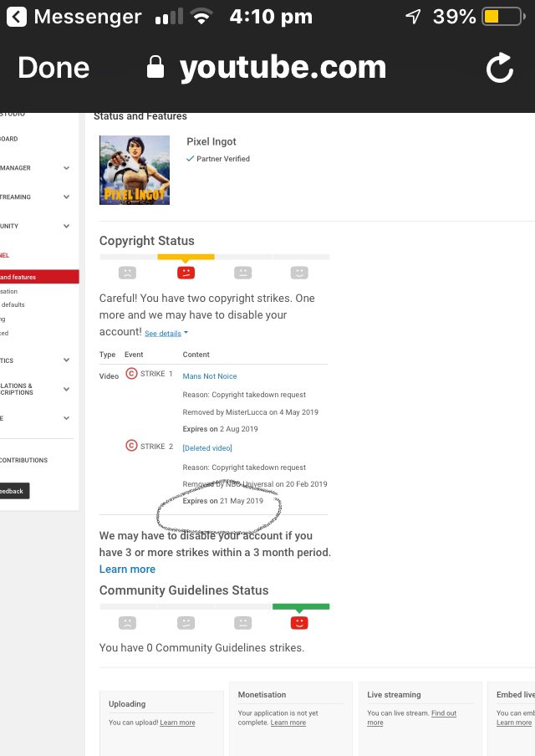Tap the Wi-Fi status icon
Viewport: 535px width, 756px height.
click(201, 17)
